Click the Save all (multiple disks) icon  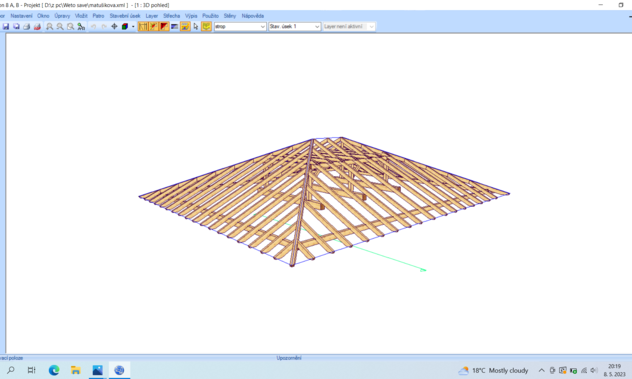pyautogui.click(x=16, y=27)
